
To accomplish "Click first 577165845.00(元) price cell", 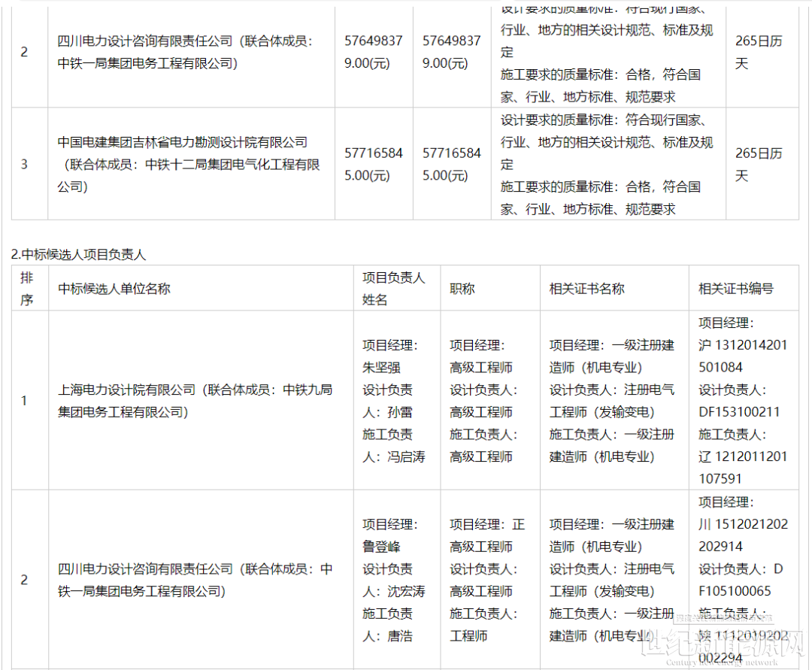I will point(374,164).
